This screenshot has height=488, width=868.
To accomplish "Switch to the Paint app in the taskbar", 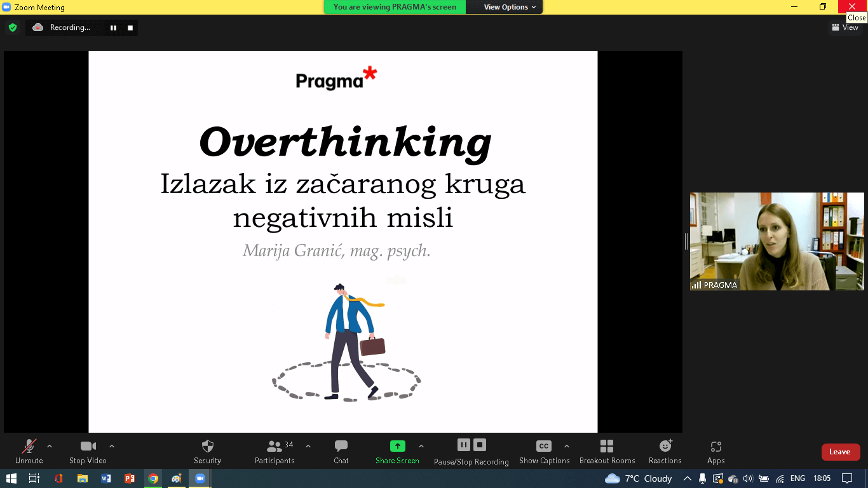I will pyautogui.click(x=177, y=478).
